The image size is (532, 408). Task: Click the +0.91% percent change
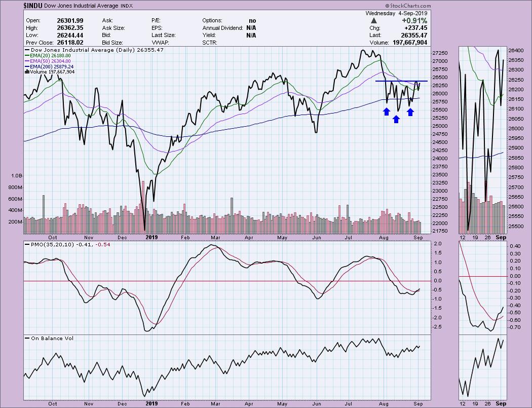pyautogui.click(x=414, y=21)
